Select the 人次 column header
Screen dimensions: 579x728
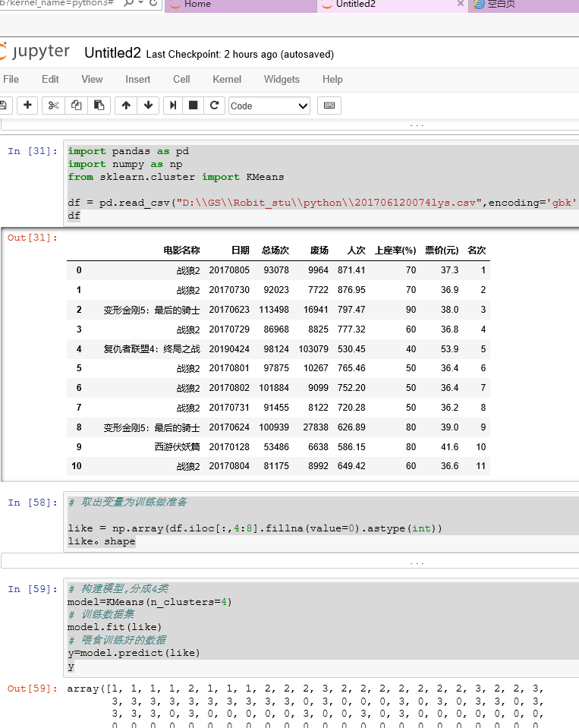357,251
